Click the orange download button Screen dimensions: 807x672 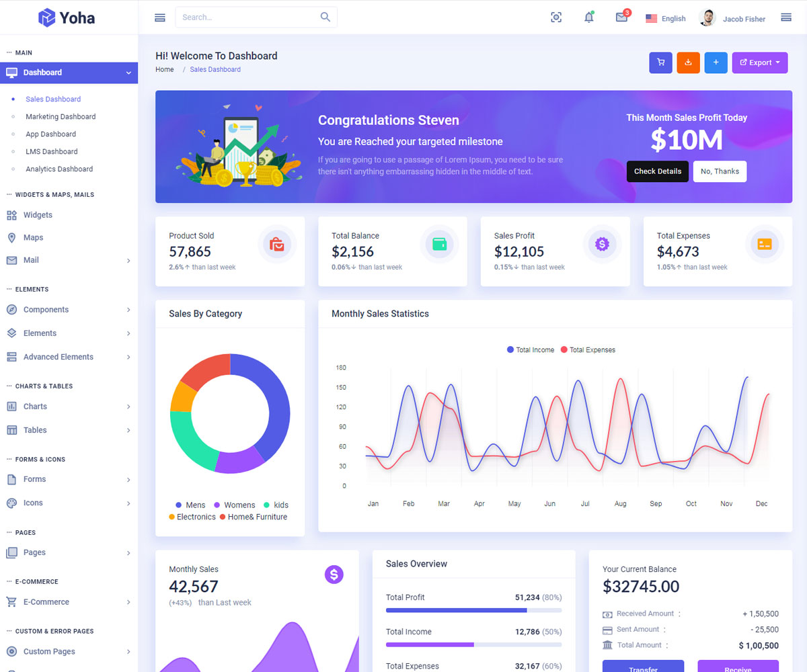tap(688, 62)
